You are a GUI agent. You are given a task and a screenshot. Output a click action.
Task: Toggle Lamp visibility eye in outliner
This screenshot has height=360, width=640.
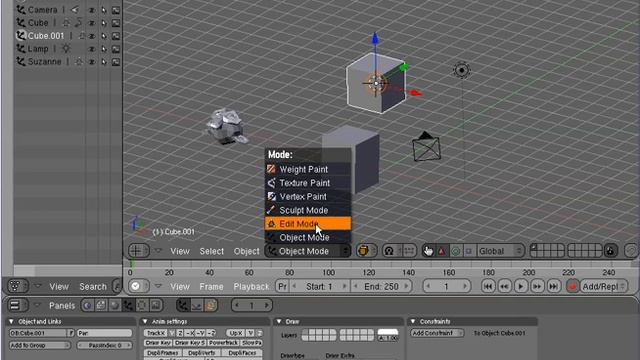coord(92,49)
